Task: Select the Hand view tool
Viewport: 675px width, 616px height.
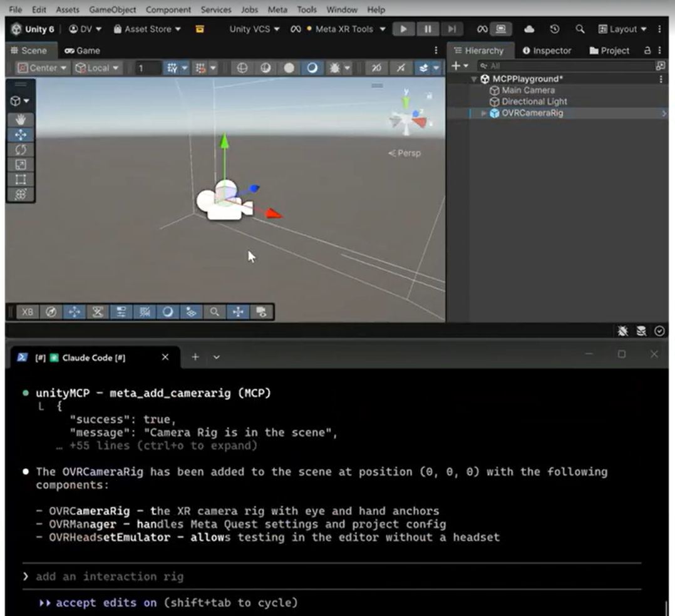Action: pos(20,120)
